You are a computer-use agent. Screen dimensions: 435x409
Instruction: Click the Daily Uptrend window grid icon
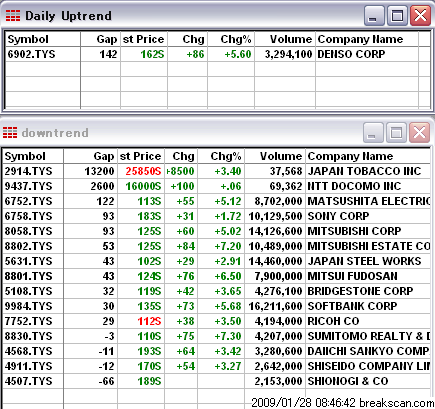13,15
